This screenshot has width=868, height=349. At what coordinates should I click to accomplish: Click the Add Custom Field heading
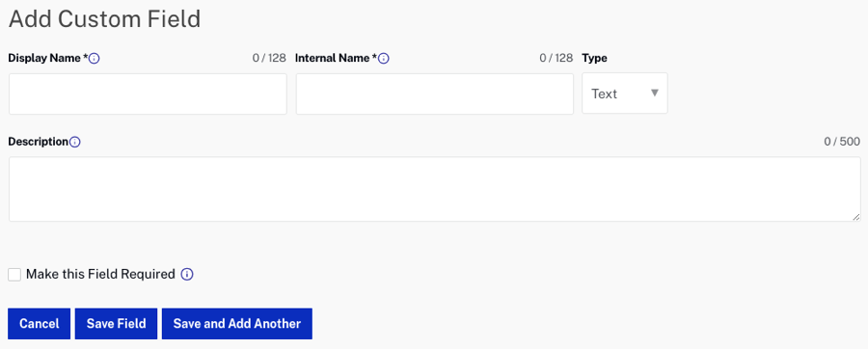tap(104, 19)
